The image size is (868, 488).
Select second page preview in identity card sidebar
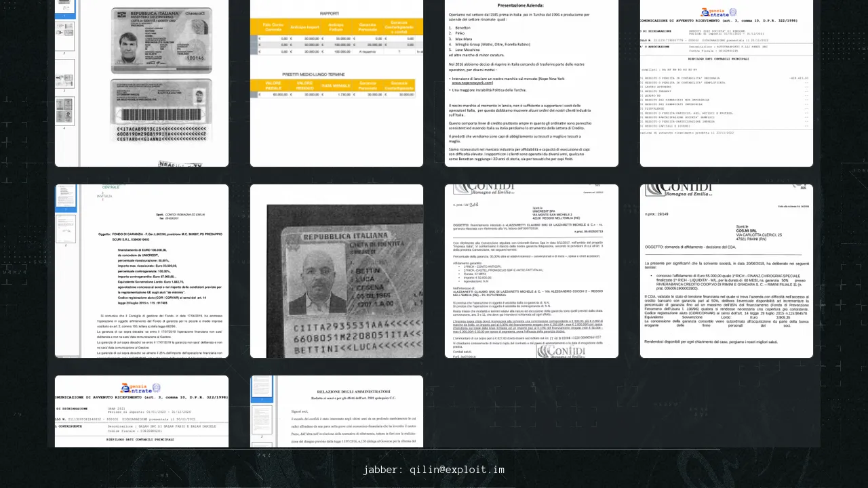66,35
